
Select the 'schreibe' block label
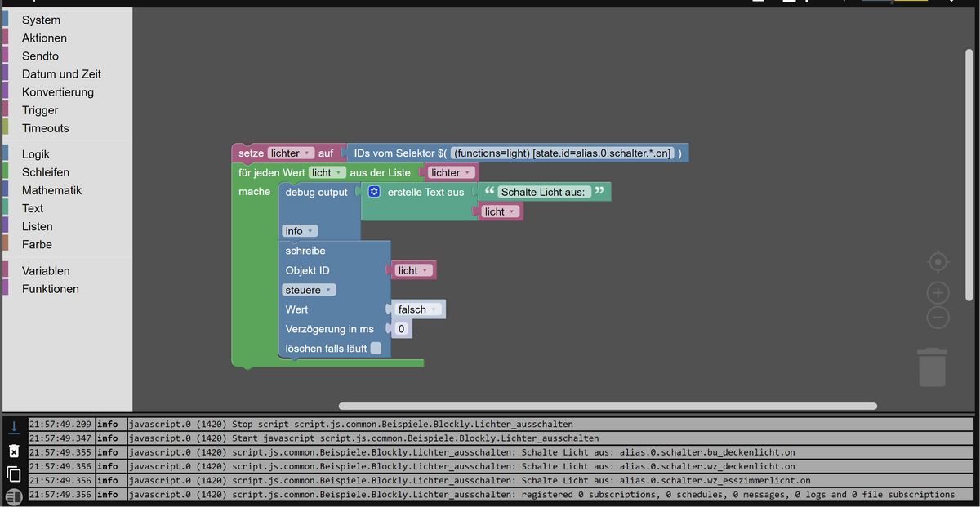click(x=305, y=251)
